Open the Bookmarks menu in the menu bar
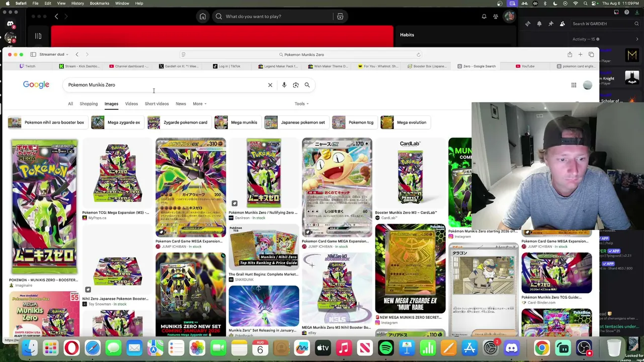The width and height of the screenshot is (644, 362). (x=99, y=4)
